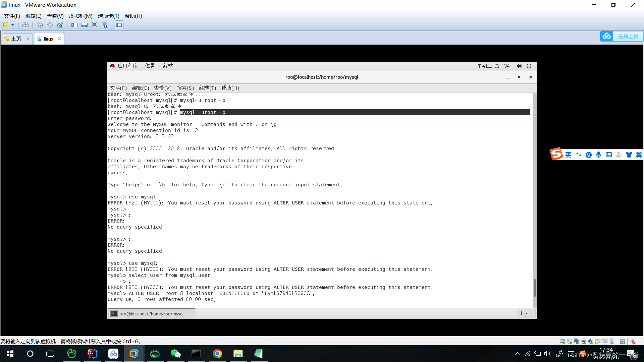Open the terminal 编辑(E) menu

[141, 88]
